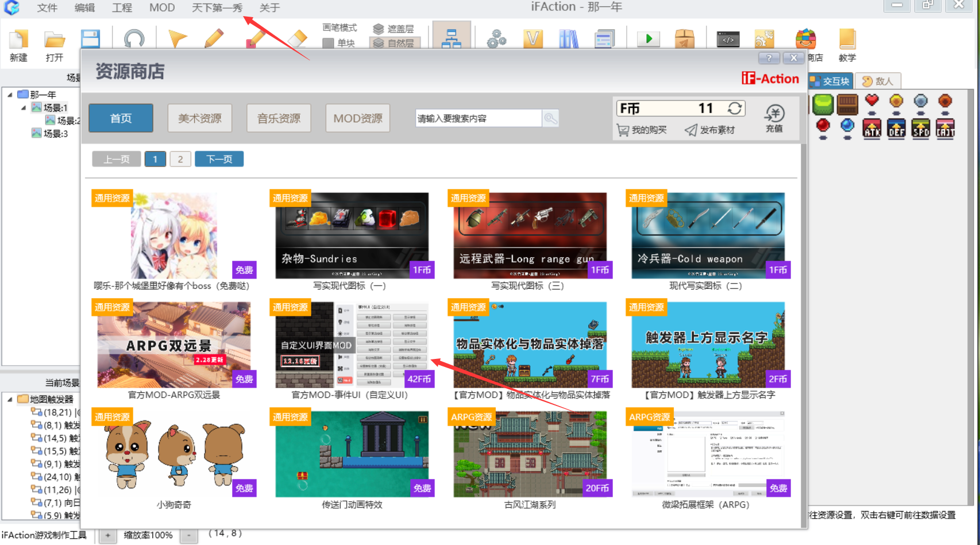Collapse the 地图触发器 tree node
The image size is (980, 545).
pos(10,399)
